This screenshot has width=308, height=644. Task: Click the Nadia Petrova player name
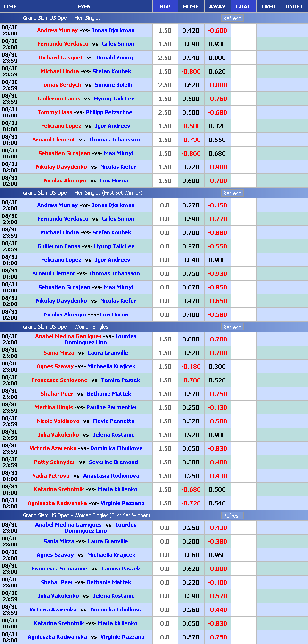click(50, 476)
